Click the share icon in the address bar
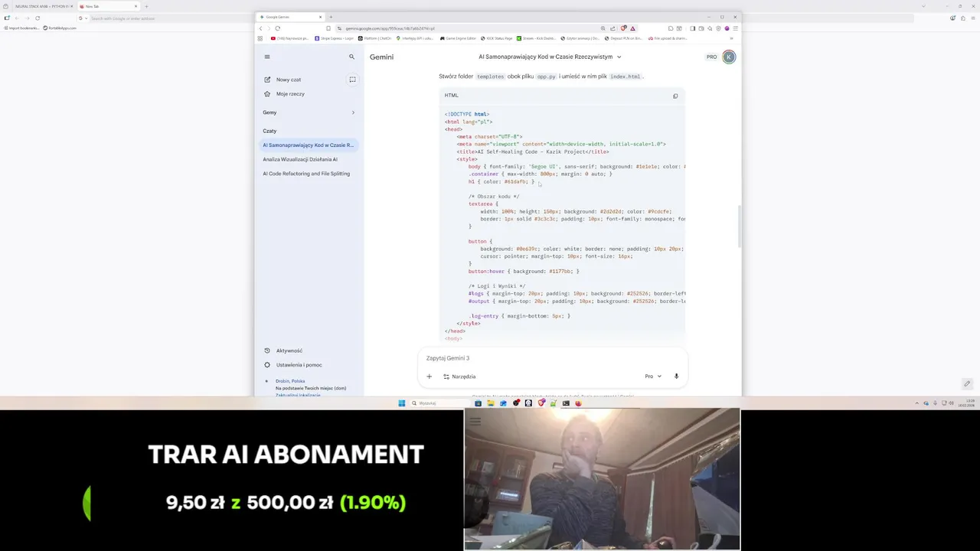The width and height of the screenshot is (980, 551). click(x=612, y=28)
